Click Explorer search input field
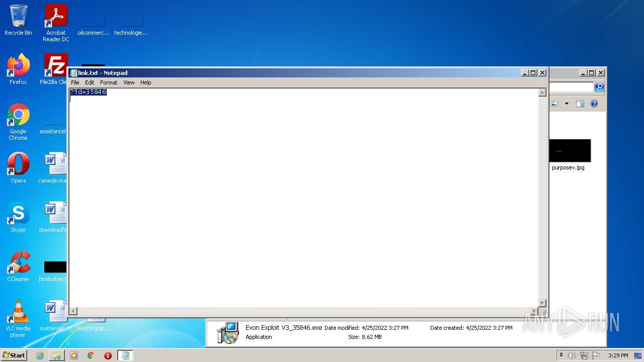 pos(572,87)
